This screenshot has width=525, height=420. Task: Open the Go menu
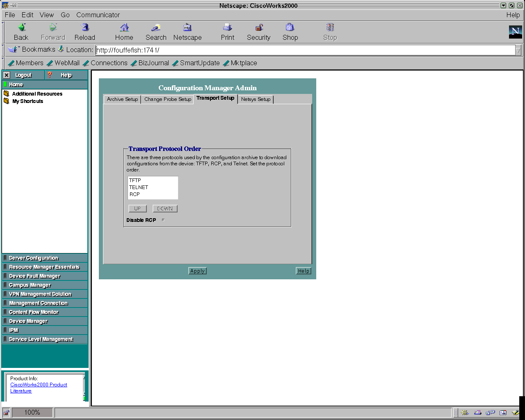click(65, 15)
